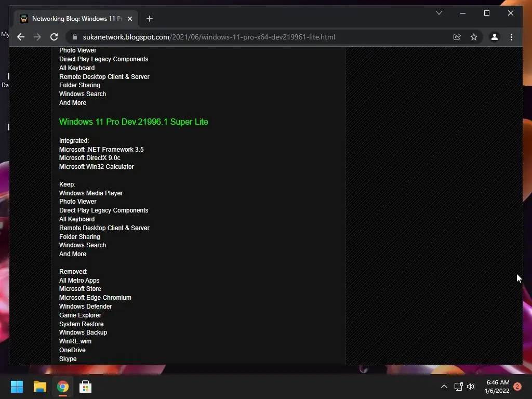The image size is (532, 399).
Task: Click text All Metro Apps
Action: tap(79, 280)
